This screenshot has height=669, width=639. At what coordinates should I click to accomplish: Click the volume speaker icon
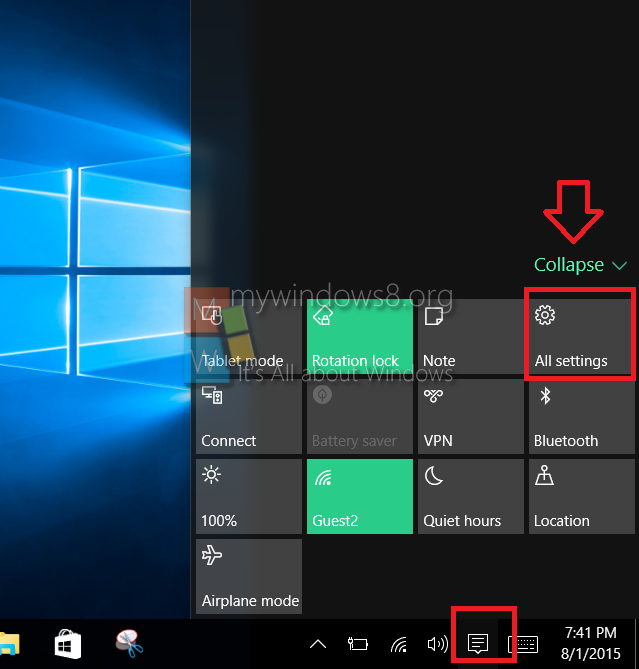tap(436, 643)
